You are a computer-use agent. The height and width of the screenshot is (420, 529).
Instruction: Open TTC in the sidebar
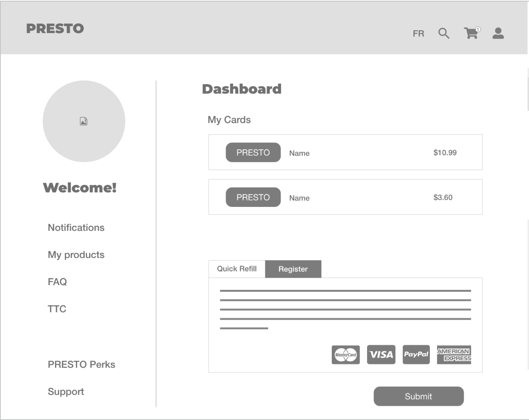(x=57, y=309)
